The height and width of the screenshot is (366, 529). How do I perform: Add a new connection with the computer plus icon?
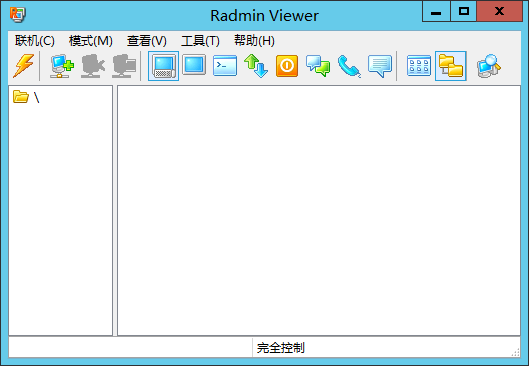[x=62, y=66]
